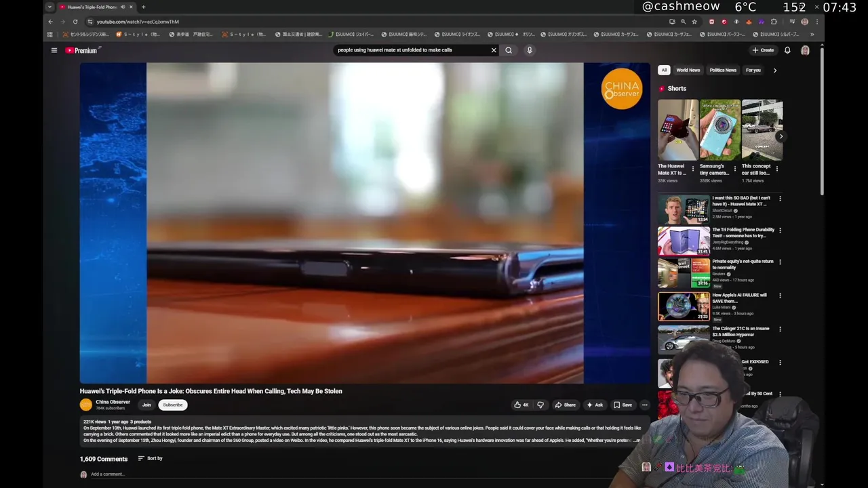Image resolution: width=868 pixels, height=488 pixels.
Task: Open the 国土交通省 bookmark
Action: coord(299,35)
